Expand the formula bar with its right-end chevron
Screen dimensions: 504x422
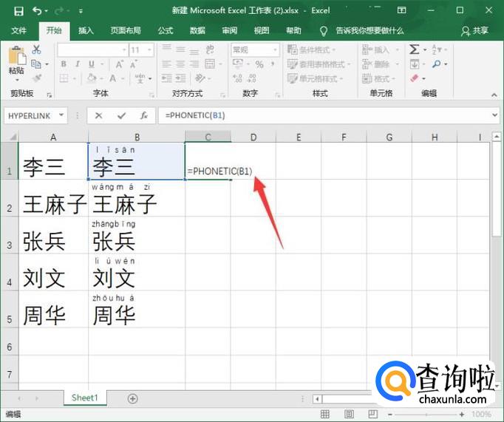coord(494,115)
